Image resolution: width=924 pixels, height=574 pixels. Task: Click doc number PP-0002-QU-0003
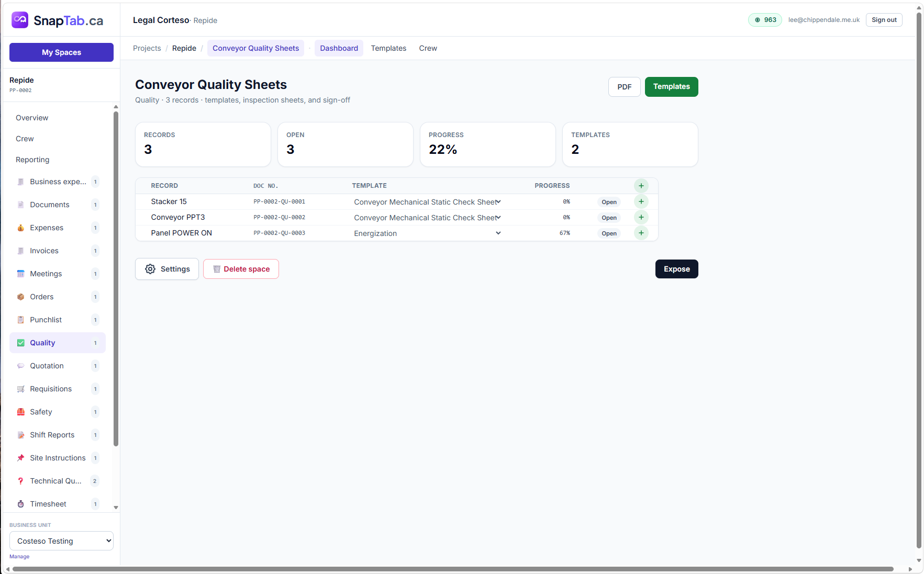[280, 233]
